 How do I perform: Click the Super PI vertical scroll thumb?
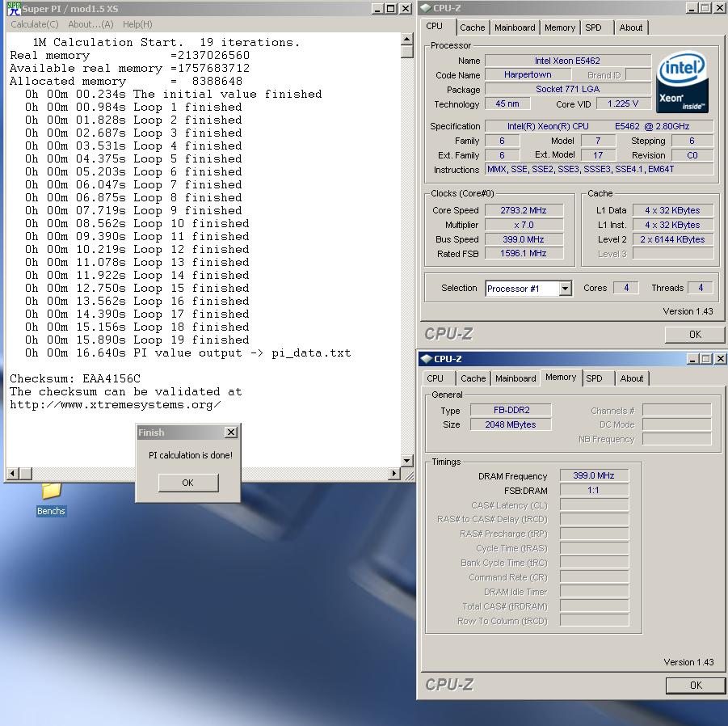point(406,51)
